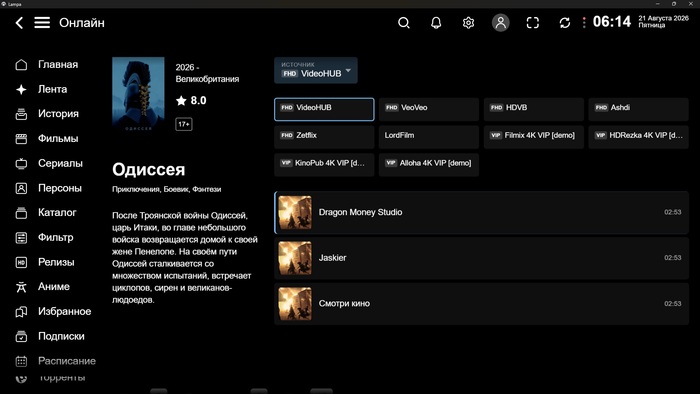
Task: Open Аниме menu item
Action: pyautogui.click(x=54, y=286)
